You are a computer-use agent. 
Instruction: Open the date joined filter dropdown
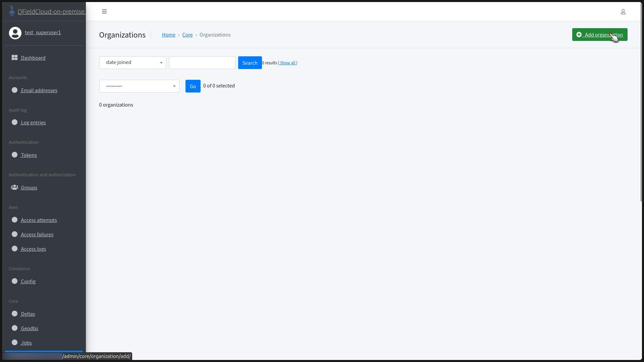[132, 63]
